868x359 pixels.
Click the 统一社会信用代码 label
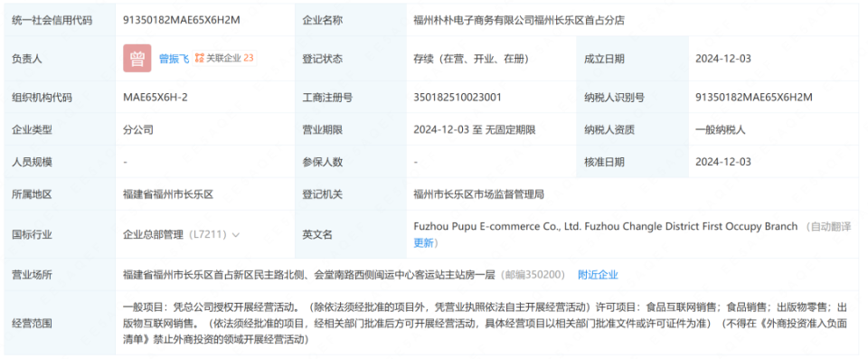click(52, 20)
